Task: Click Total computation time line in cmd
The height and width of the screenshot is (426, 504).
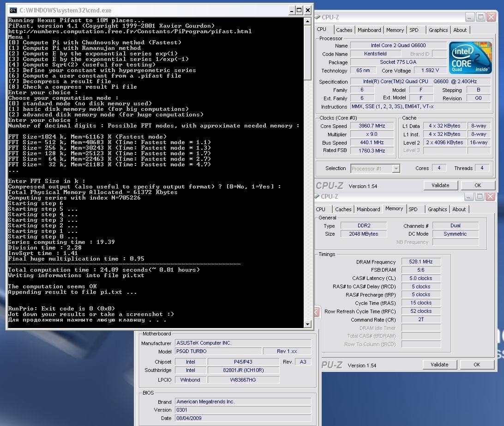Action: click(x=104, y=270)
